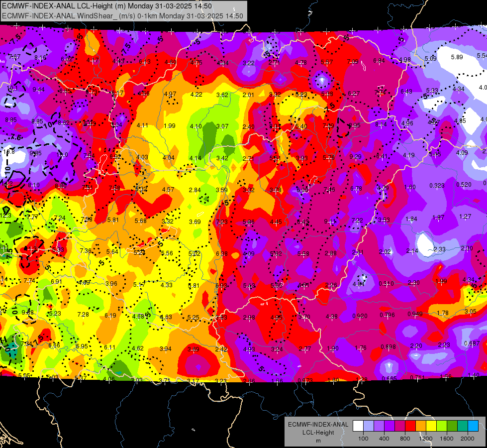
Task: Click the 5.89 value on the map
Action: 457,57
